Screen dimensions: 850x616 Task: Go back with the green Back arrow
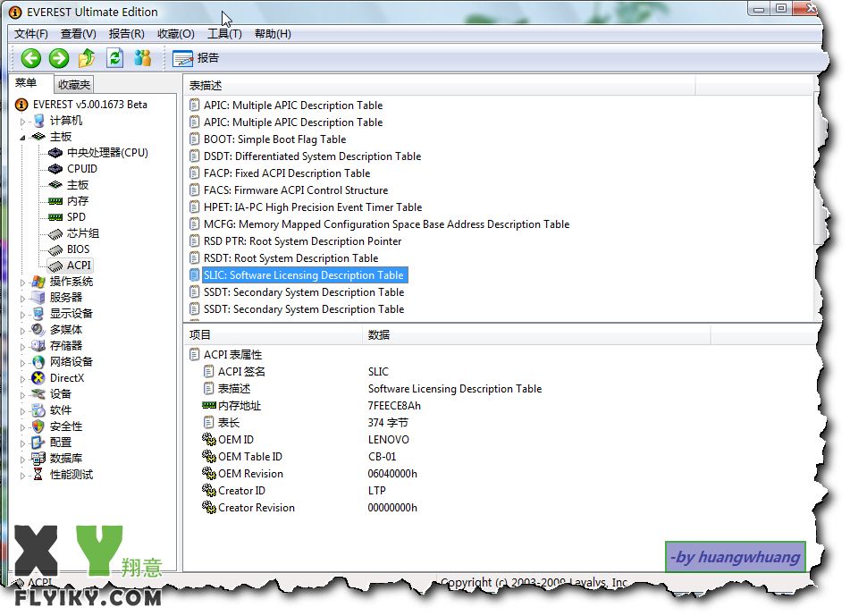(31, 58)
